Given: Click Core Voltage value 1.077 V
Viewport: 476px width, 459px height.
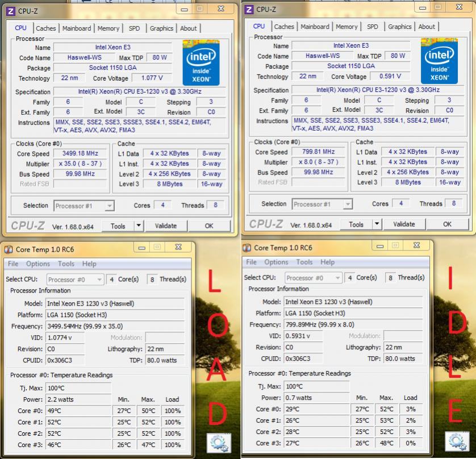Looking at the screenshot, I should click(x=152, y=78).
